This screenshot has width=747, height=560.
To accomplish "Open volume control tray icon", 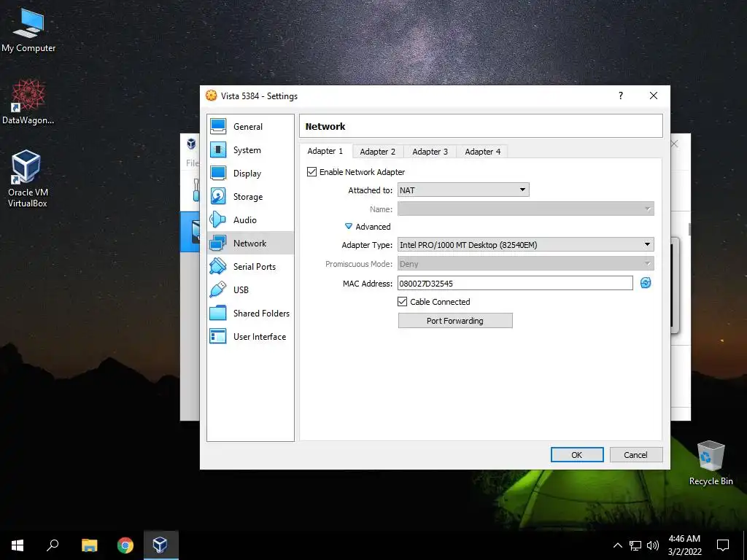I will 653,545.
